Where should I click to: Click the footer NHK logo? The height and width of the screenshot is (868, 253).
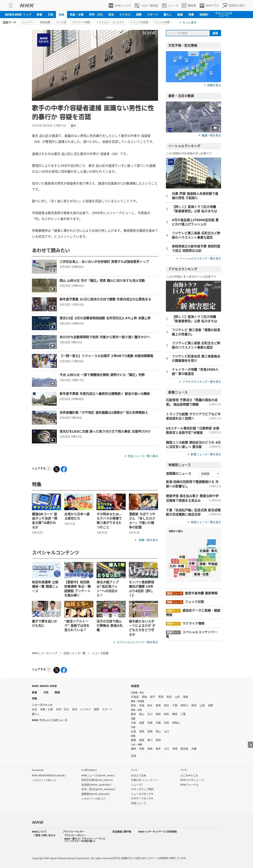coord(38,823)
